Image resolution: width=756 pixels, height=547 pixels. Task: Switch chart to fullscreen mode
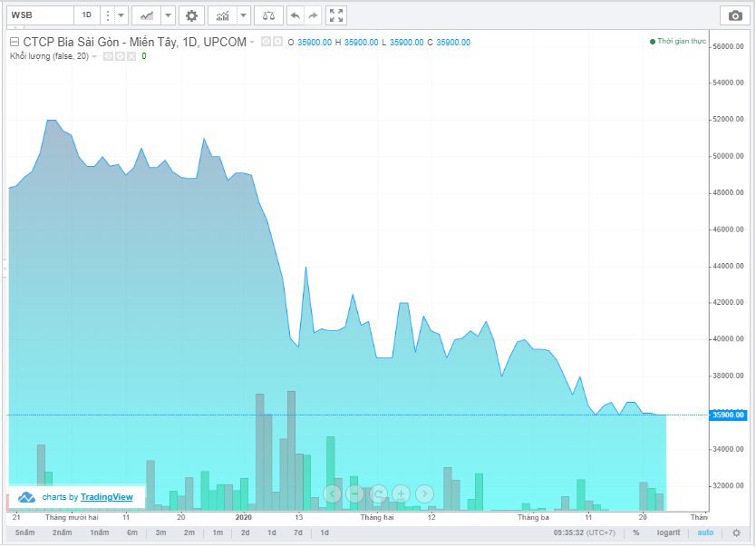[336, 15]
